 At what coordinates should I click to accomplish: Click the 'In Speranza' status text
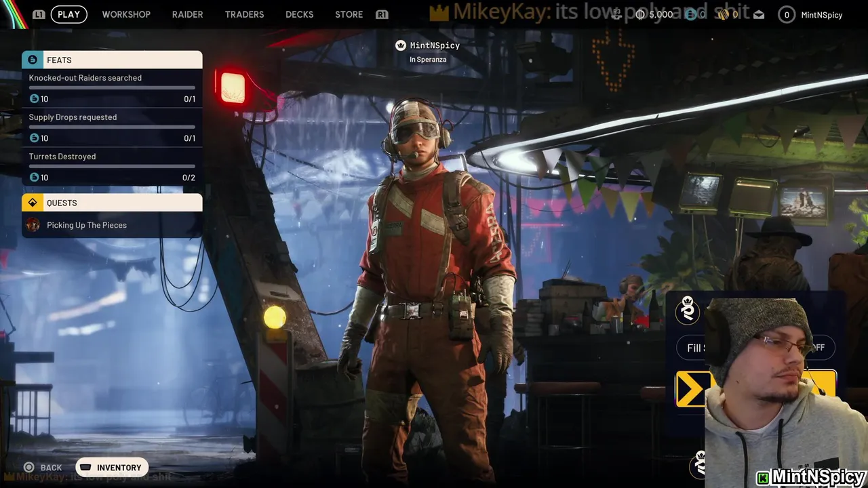(x=428, y=60)
